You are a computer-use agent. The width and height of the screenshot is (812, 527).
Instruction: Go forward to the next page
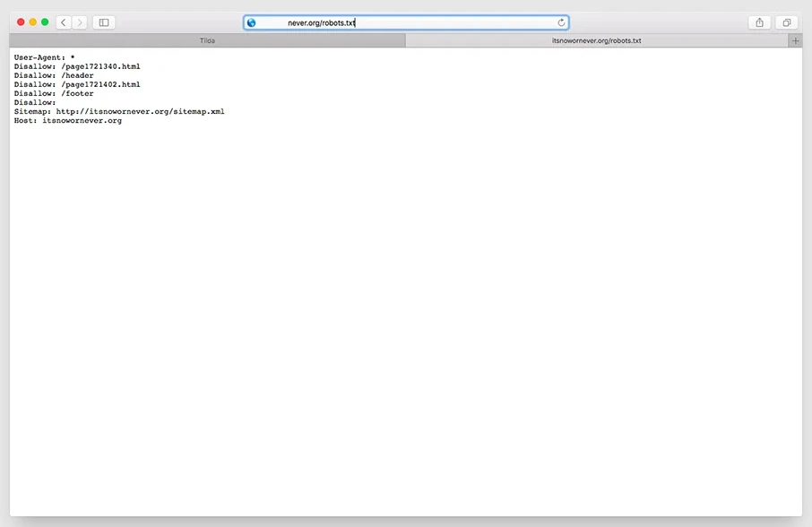80,22
